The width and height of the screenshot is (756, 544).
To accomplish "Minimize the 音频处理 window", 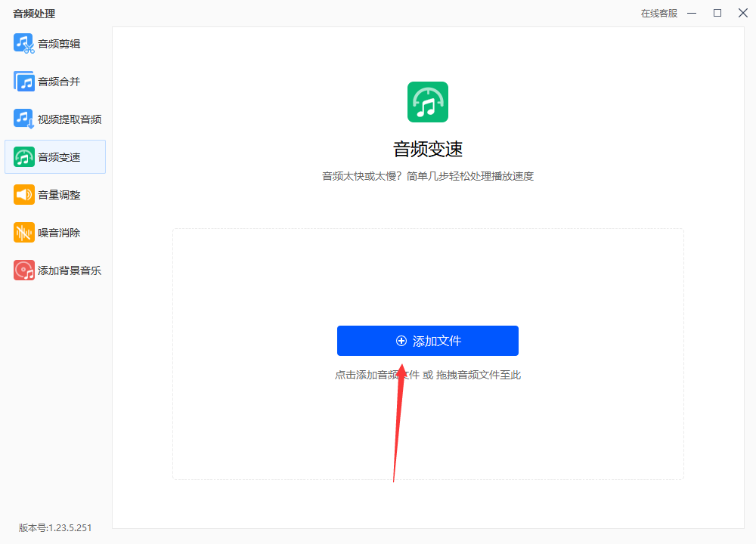I will pyautogui.click(x=692, y=13).
